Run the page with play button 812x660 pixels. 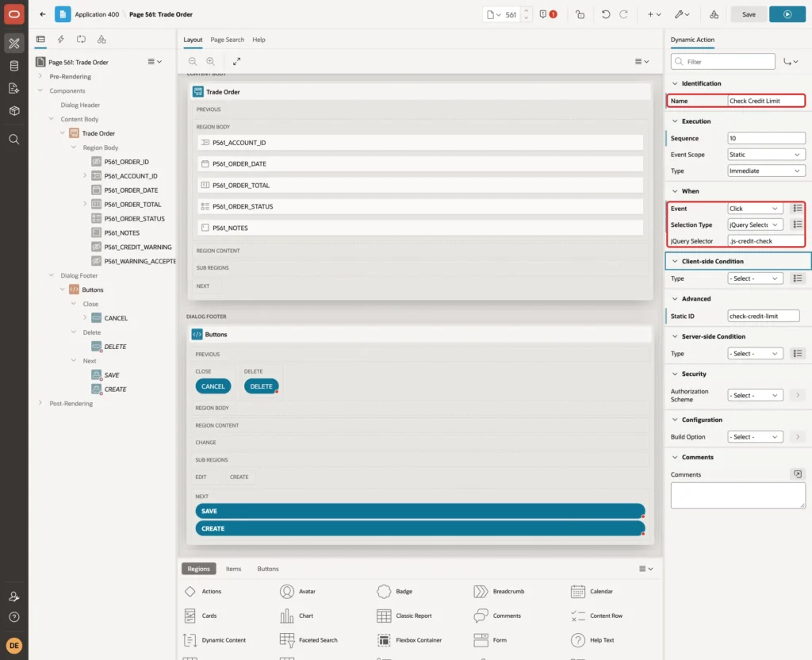(x=787, y=14)
